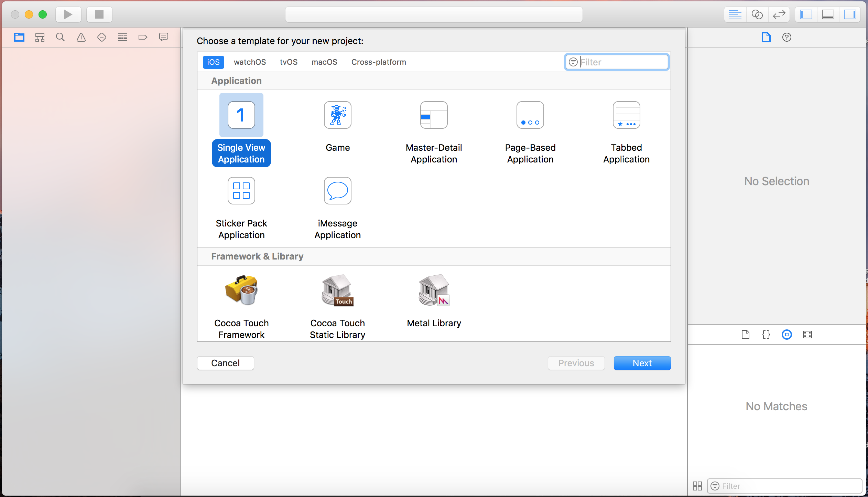Stop the running scheme
Image resolution: width=868 pixels, height=497 pixels.
point(99,14)
